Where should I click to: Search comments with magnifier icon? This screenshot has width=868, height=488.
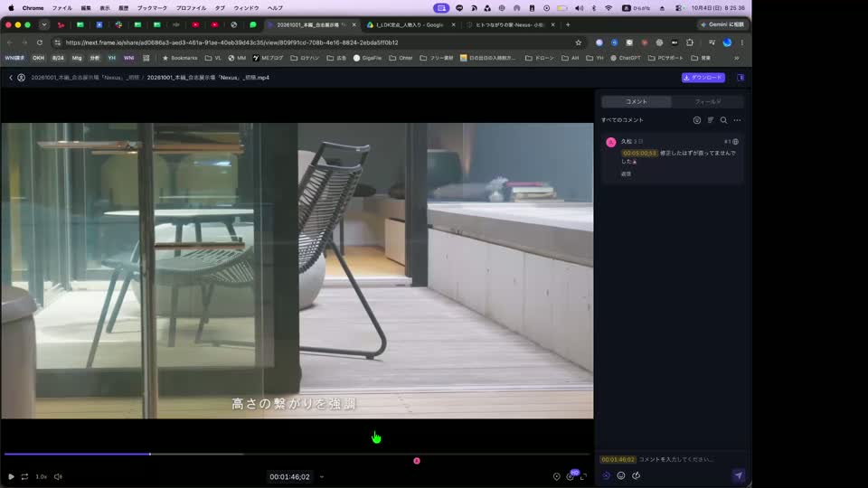723,120
